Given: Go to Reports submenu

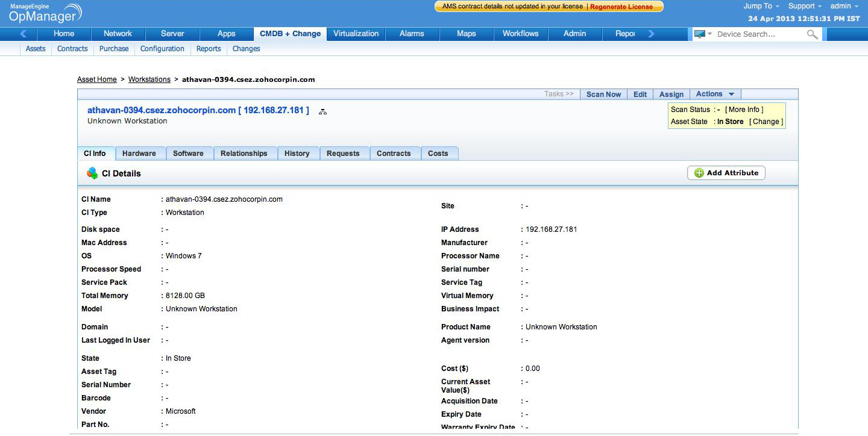Looking at the screenshot, I should click(209, 49).
